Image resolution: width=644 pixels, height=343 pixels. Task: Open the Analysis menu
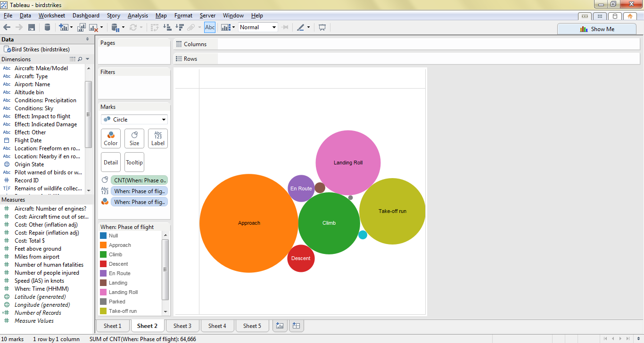click(x=138, y=16)
